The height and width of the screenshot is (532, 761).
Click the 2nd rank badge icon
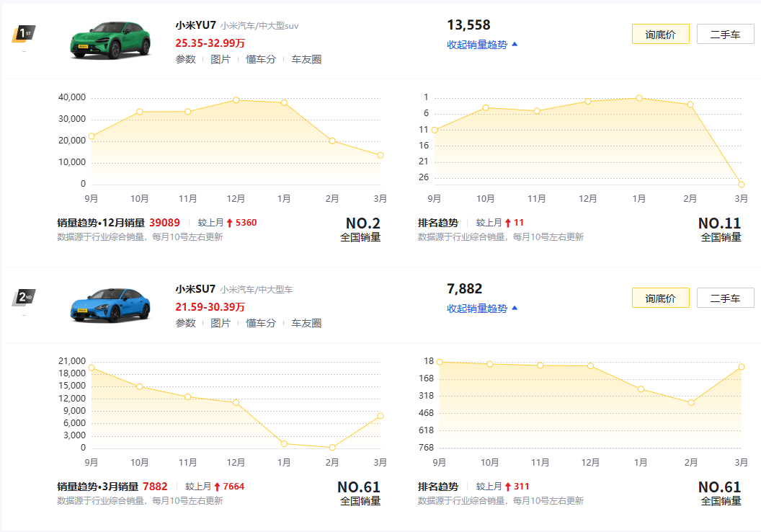[23, 298]
